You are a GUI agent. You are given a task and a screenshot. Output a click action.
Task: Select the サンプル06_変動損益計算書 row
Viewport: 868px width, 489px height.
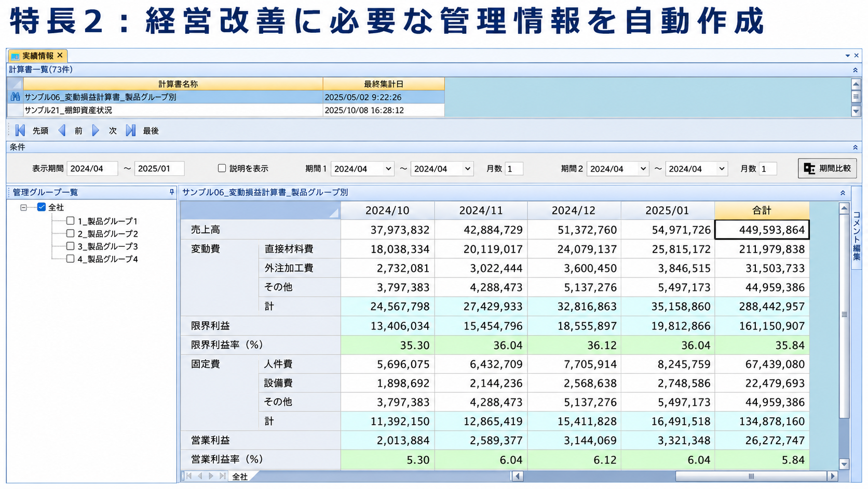(226, 97)
